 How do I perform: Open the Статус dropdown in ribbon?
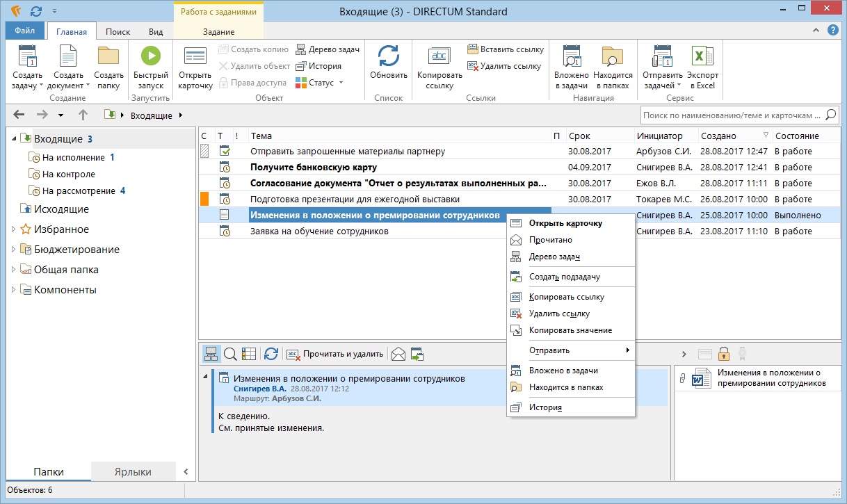320,83
